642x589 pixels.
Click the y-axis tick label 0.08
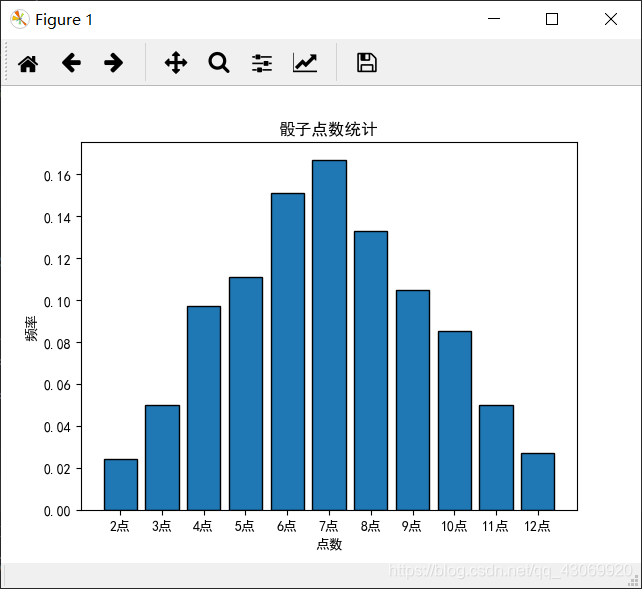tap(57, 344)
